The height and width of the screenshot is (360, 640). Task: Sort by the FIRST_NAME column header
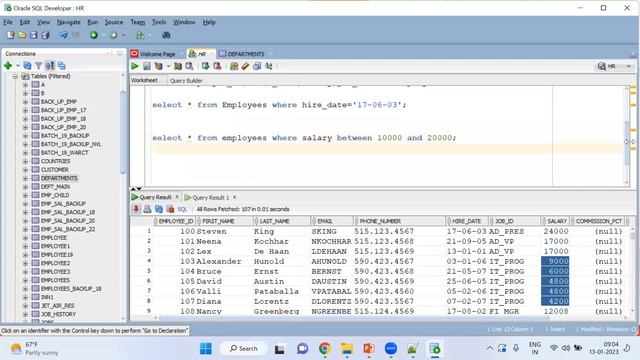[224, 221]
